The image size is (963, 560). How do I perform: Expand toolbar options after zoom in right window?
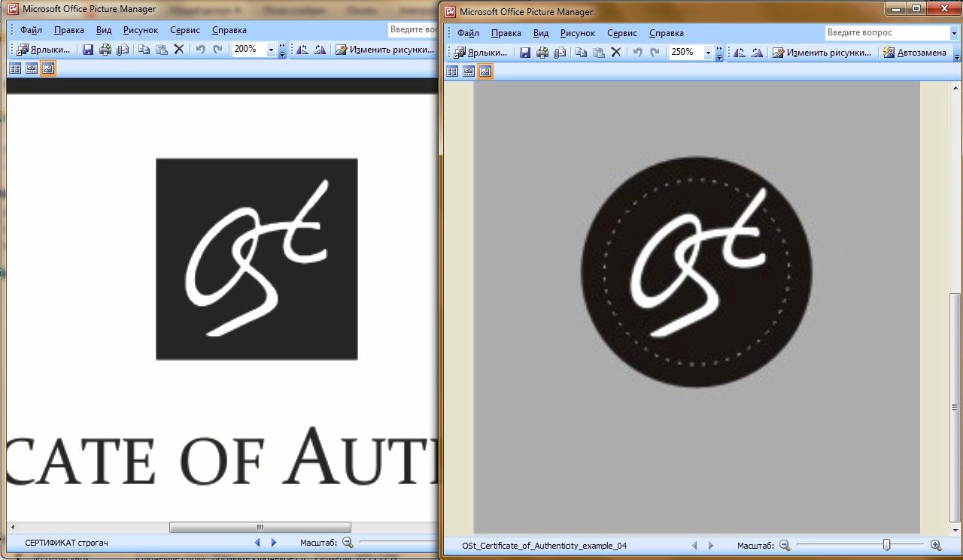coord(720,53)
